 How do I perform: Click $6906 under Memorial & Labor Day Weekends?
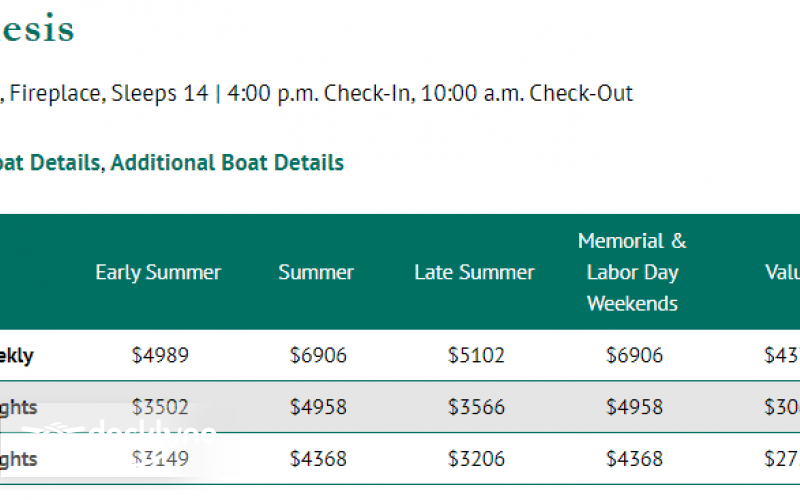(634, 355)
